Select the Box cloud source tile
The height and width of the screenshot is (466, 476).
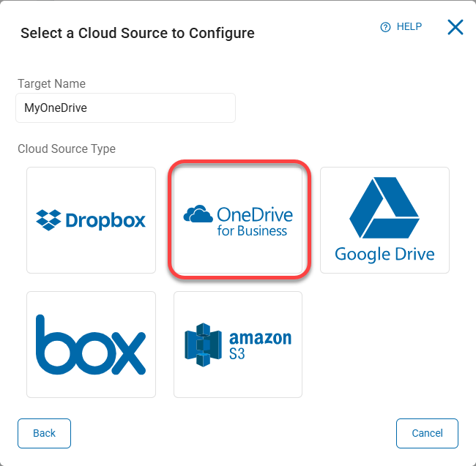click(x=91, y=345)
